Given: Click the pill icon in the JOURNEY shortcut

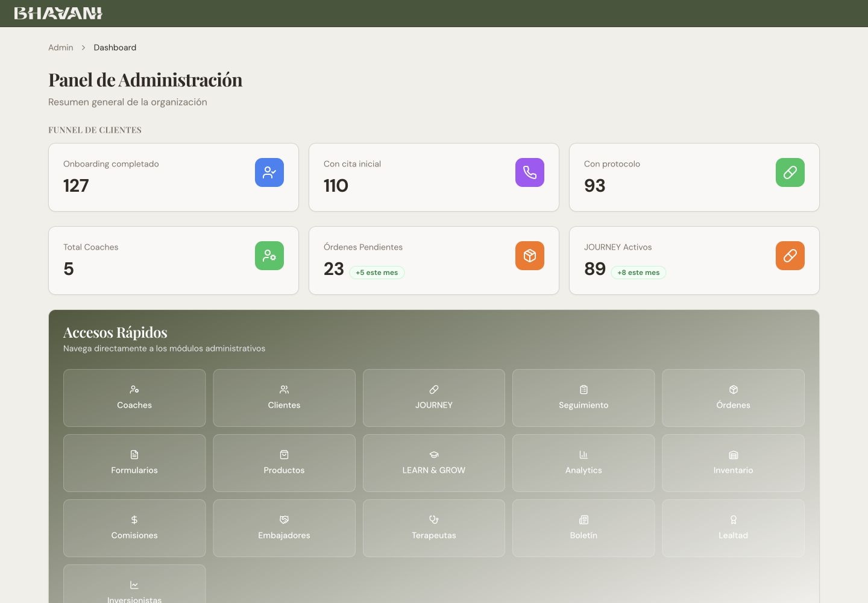Looking at the screenshot, I should (434, 390).
